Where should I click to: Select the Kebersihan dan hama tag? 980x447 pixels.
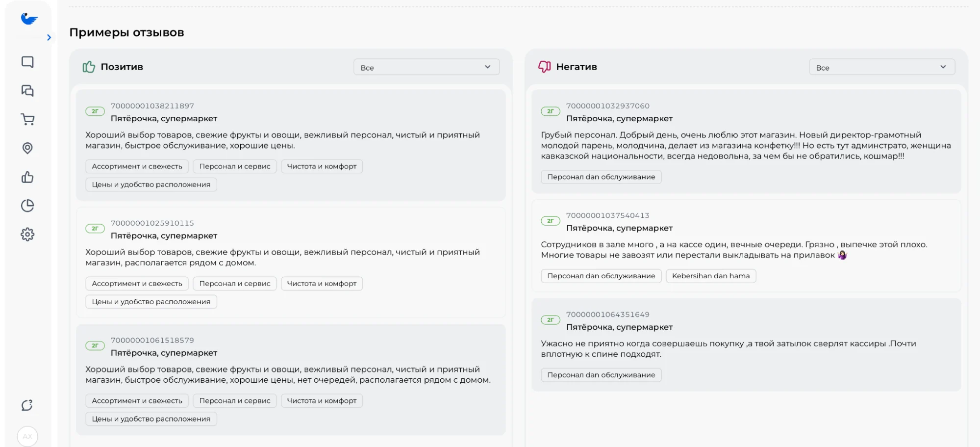[711, 276]
